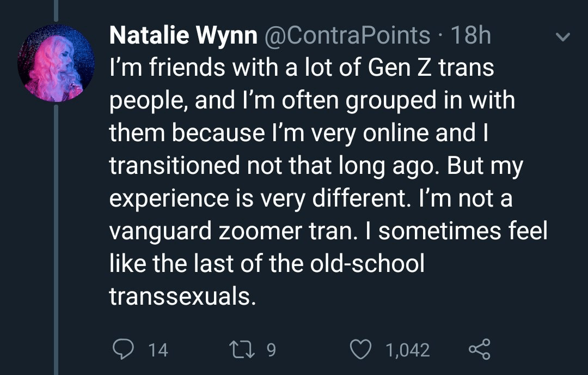Open the tweet text starting "I'm friends with"

click(x=328, y=182)
